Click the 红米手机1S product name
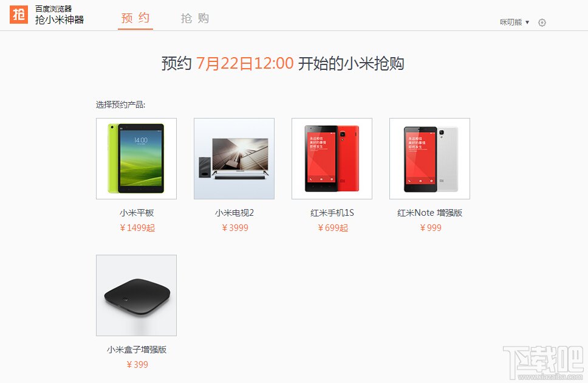Screen dimensions: 588x383 pyautogui.click(x=332, y=213)
